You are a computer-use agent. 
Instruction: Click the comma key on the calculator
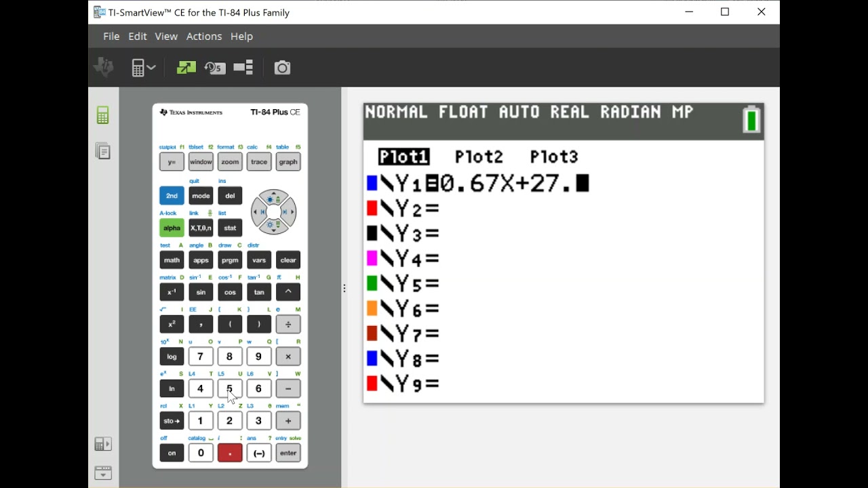[x=201, y=325]
